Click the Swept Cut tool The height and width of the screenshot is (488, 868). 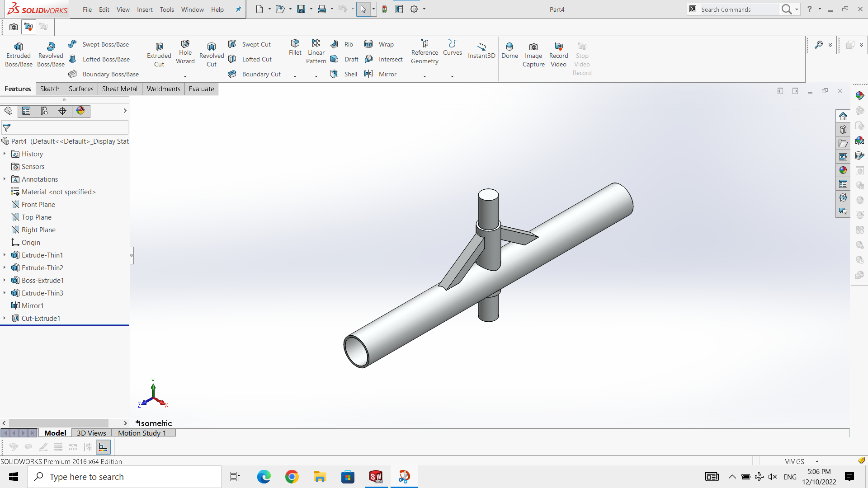(x=250, y=44)
